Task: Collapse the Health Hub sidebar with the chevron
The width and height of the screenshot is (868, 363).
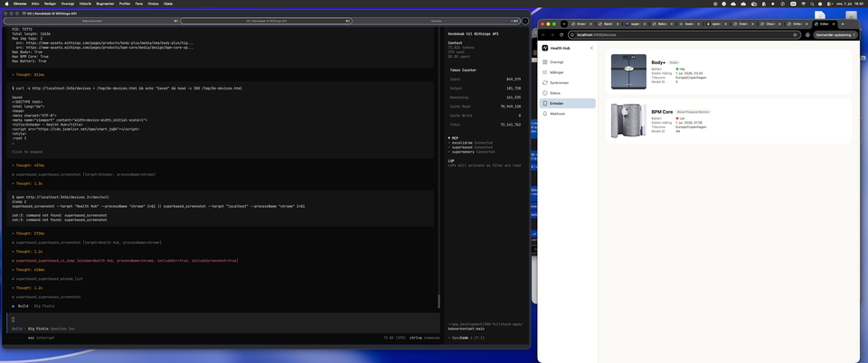Action: click(x=591, y=48)
